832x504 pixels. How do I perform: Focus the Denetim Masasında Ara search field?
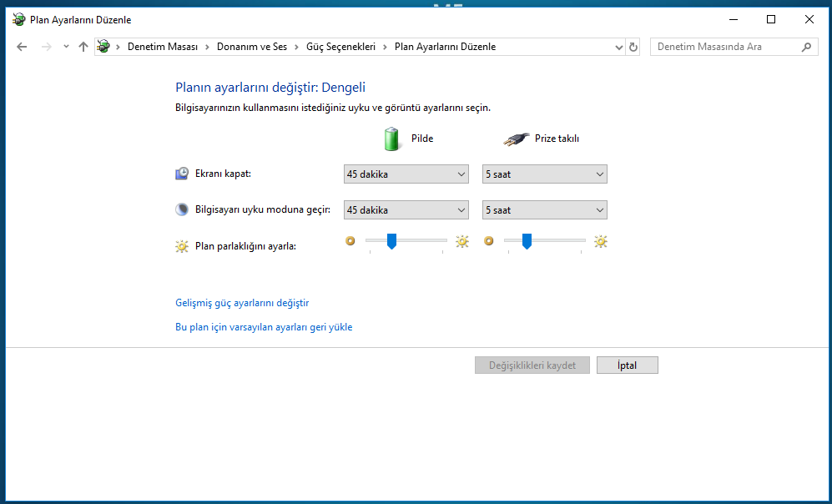point(724,47)
